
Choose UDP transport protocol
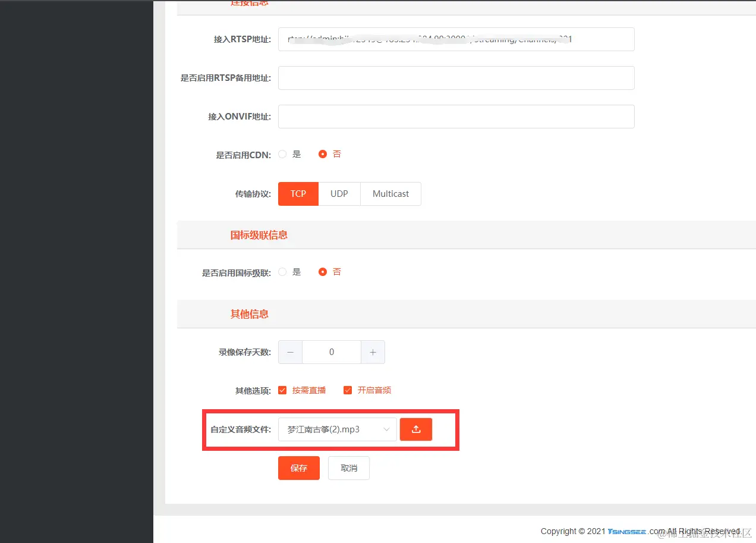pos(339,194)
